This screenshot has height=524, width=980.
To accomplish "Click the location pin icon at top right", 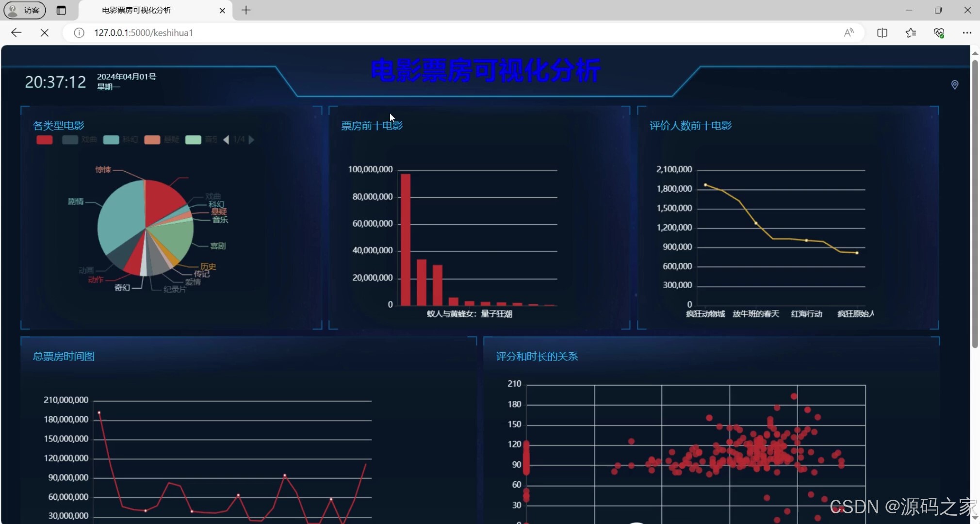I will (954, 85).
